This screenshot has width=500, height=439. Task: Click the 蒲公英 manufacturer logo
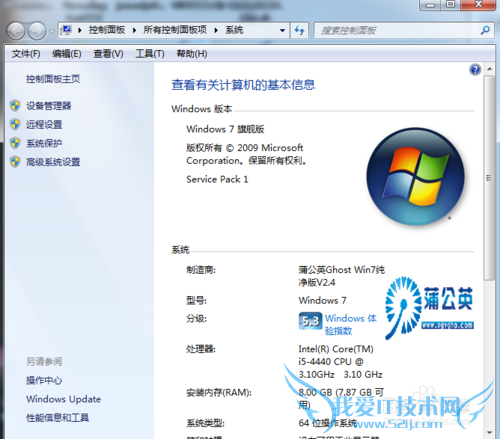(x=429, y=308)
